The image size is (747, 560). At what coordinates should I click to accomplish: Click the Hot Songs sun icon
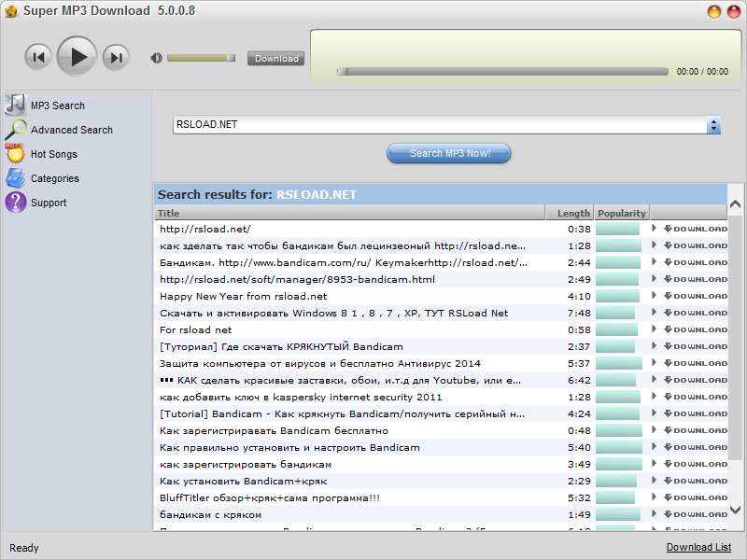point(15,154)
